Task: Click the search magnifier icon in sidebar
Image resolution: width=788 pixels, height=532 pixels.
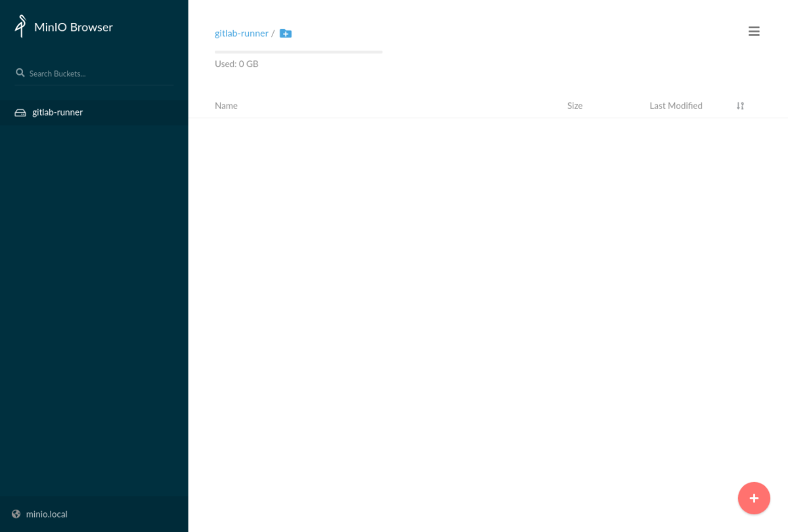Action: click(20, 72)
